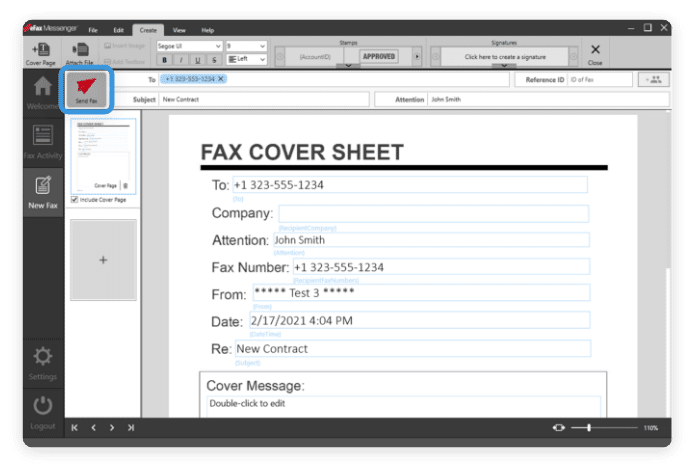Open the Help menu
The image size is (695, 473).
click(207, 30)
